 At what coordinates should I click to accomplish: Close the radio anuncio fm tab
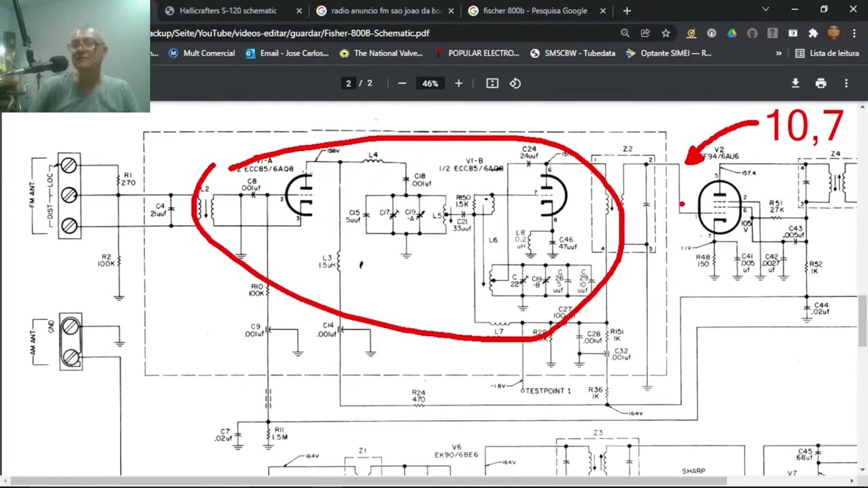tap(451, 11)
